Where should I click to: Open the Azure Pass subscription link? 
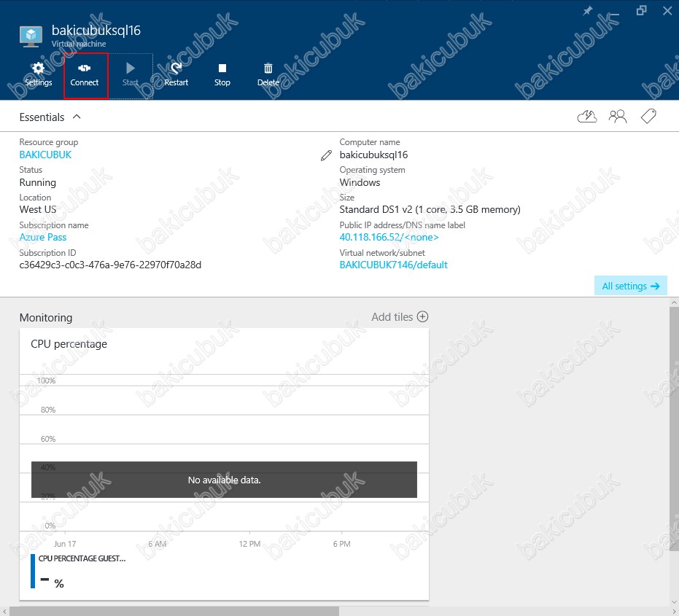pyautogui.click(x=43, y=237)
